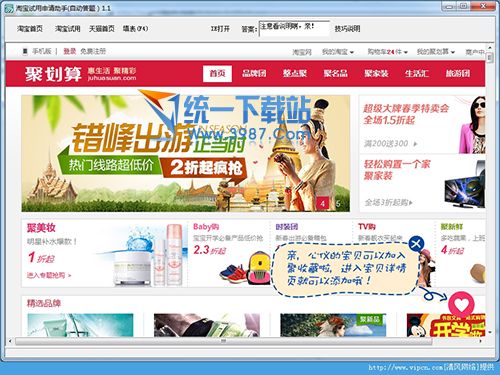Open the 技巧说明 tips link
500x375 pixels.
pyautogui.click(x=347, y=29)
